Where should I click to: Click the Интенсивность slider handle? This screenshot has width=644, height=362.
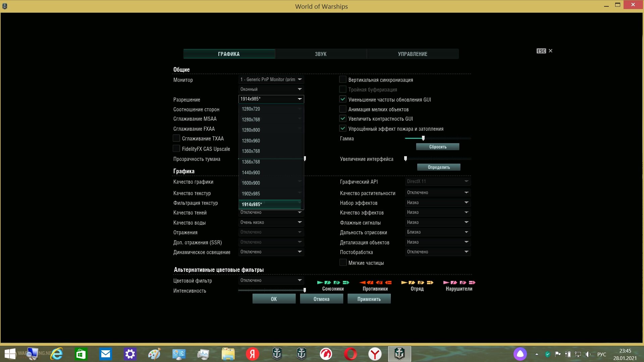click(305, 290)
